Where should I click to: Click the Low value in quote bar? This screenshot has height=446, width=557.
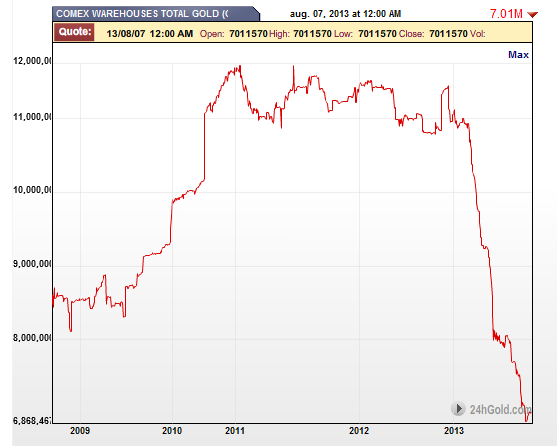point(377,34)
